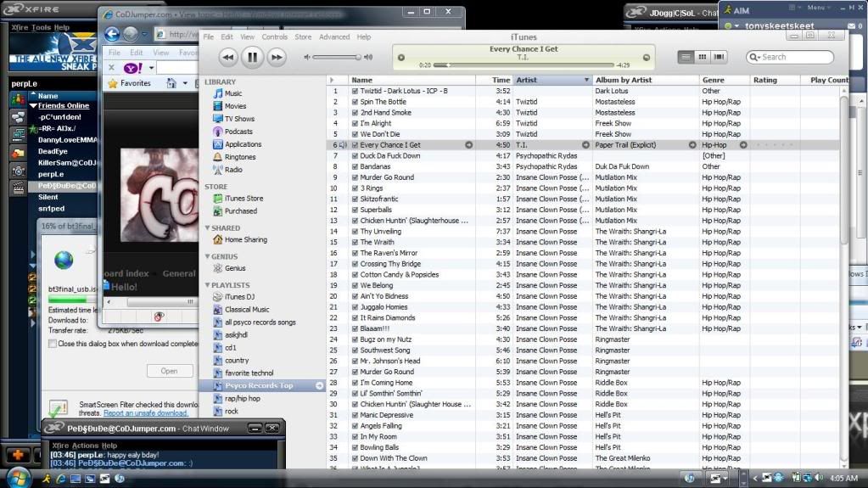
Task: Open the browser home button dropdown
Action: (185, 84)
